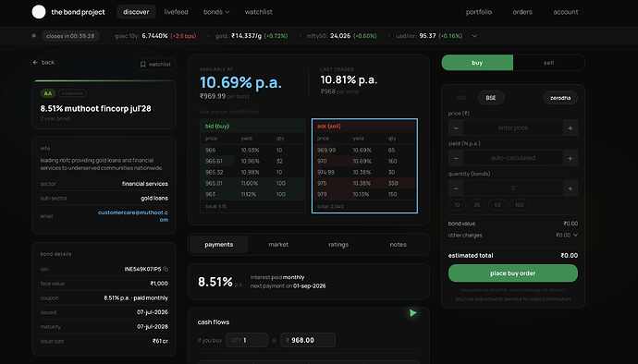Open the bonds dropdown in the navigation

click(216, 12)
